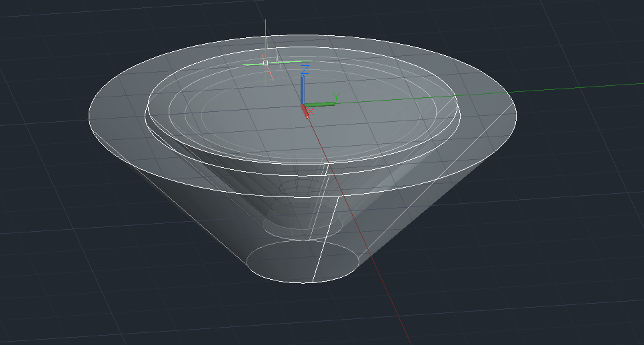The height and width of the screenshot is (345, 644).
Task: Select the bottom circular face of the outer cone
Action: tap(302, 262)
